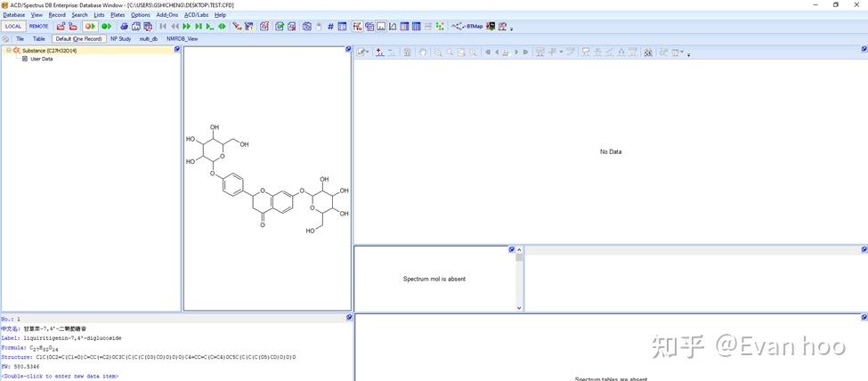Click the table list icon after hash
The image size is (868, 381).
pyautogui.click(x=342, y=26)
